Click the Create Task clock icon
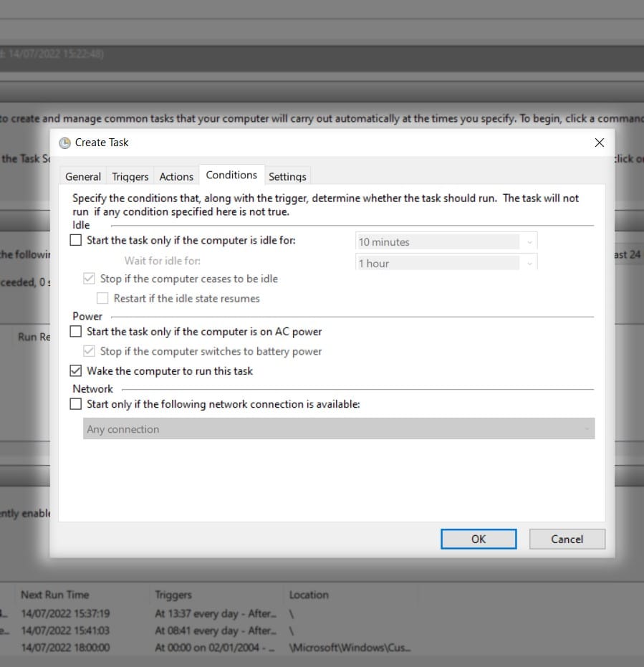Image resolution: width=644 pixels, height=667 pixels. (x=64, y=143)
